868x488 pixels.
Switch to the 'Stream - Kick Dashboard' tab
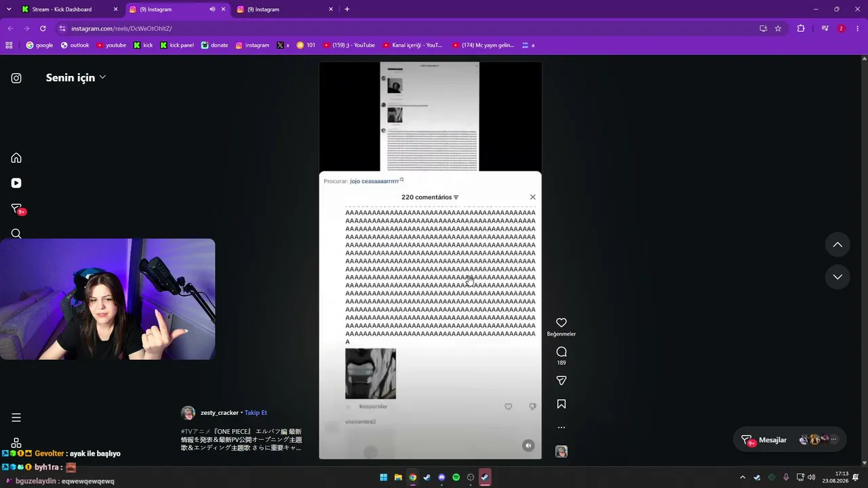coord(70,9)
